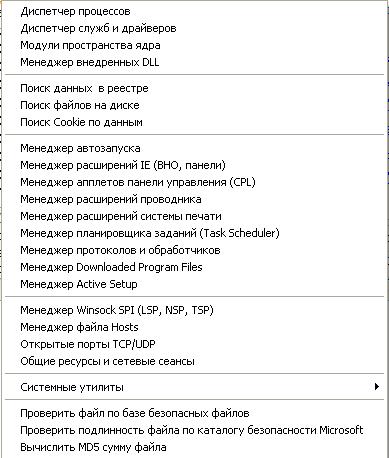The image size is (389, 458).
Task: Choose Проверить файл по базе безопасных файлов
Action: (194, 414)
